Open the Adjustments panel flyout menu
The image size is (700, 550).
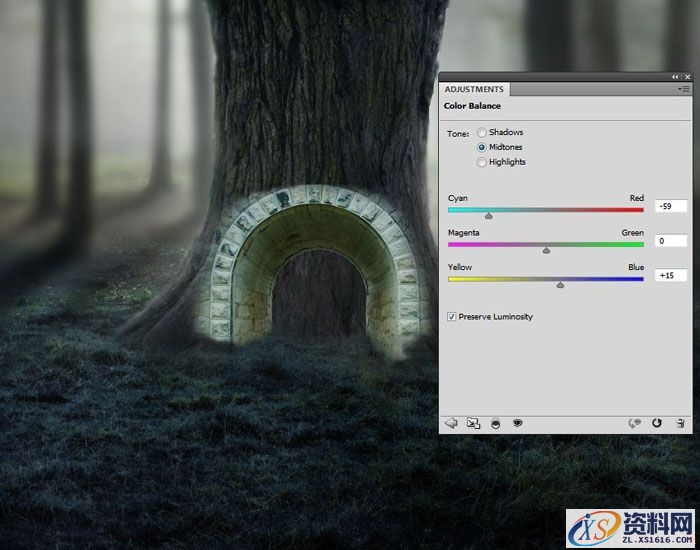[x=684, y=89]
